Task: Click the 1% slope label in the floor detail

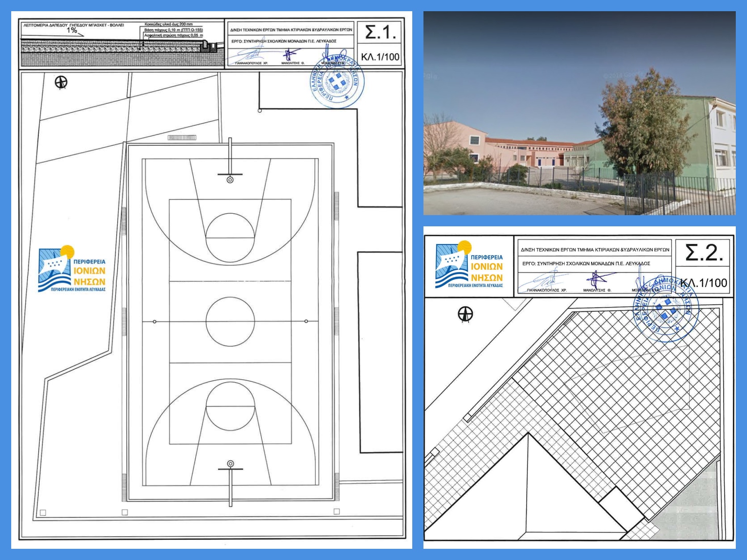Action: click(x=71, y=30)
